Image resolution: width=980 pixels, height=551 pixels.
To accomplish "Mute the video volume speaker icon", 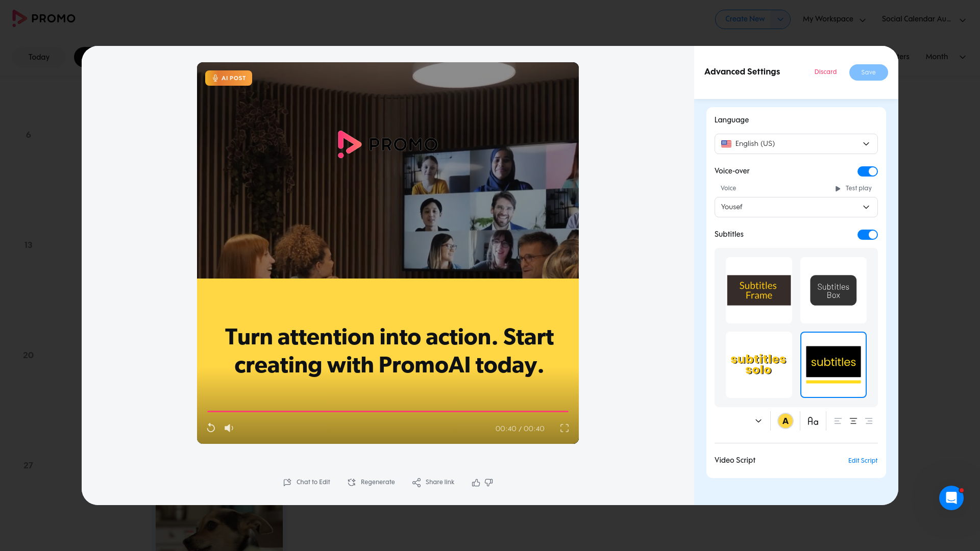I will [x=229, y=428].
